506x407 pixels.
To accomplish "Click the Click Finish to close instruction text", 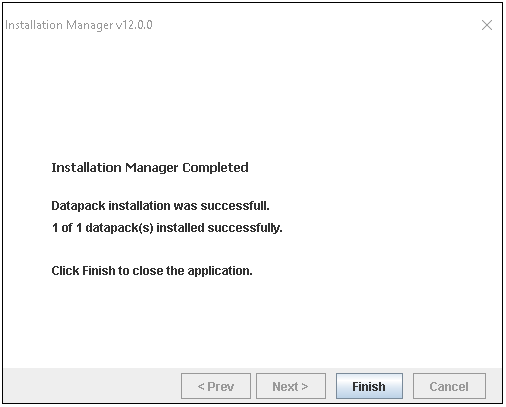I will [152, 271].
